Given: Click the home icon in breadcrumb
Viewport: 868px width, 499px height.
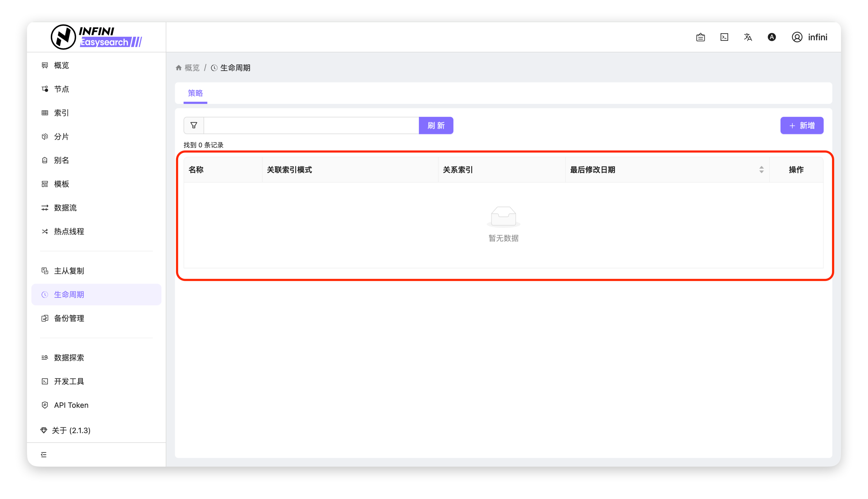Looking at the screenshot, I should point(178,68).
